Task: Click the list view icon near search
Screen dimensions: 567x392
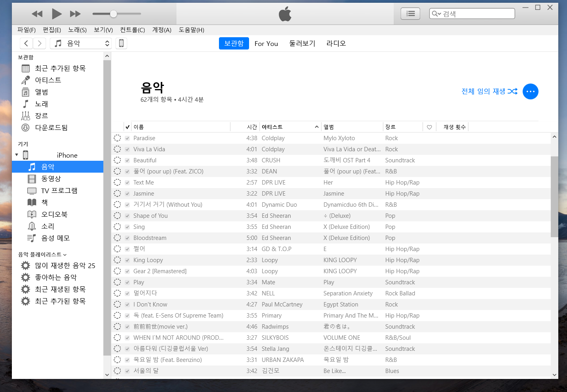Action: [410, 14]
